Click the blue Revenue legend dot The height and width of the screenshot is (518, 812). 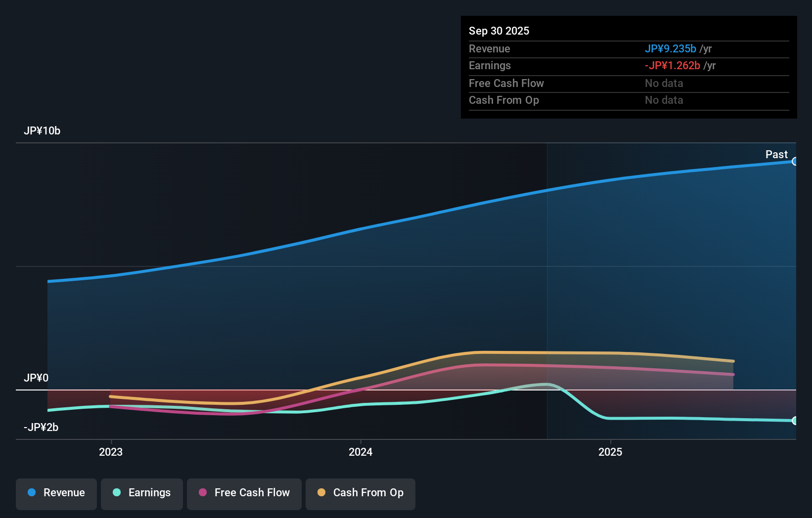click(31, 493)
